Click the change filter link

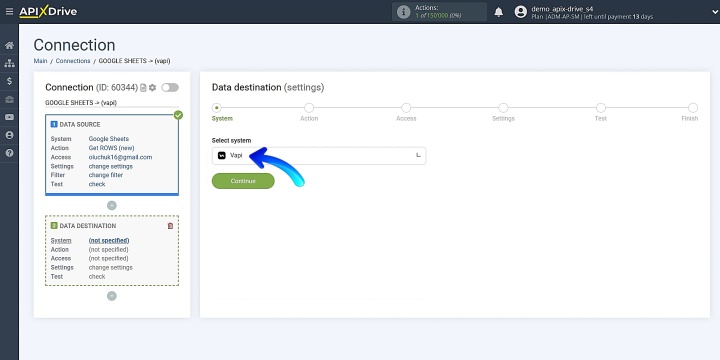[x=106, y=175]
